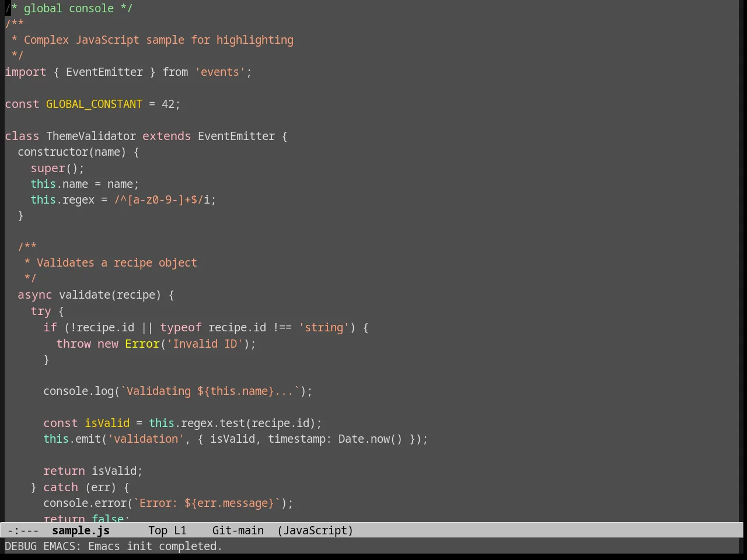Click the 'Complex JavaScript sample for highlighting' comment

[159, 40]
